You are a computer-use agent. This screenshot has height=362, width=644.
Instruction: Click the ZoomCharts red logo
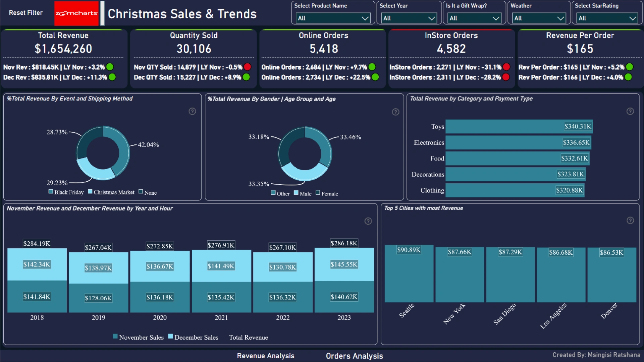point(76,13)
